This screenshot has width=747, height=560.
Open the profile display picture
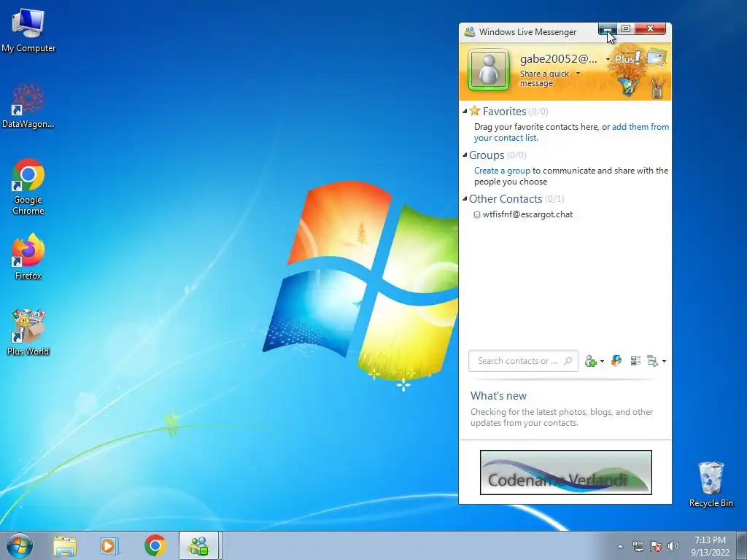pyautogui.click(x=488, y=70)
